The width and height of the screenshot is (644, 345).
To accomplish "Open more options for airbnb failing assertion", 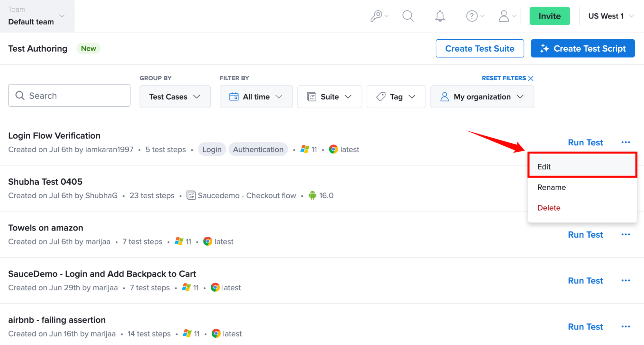I will pos(626,327).
